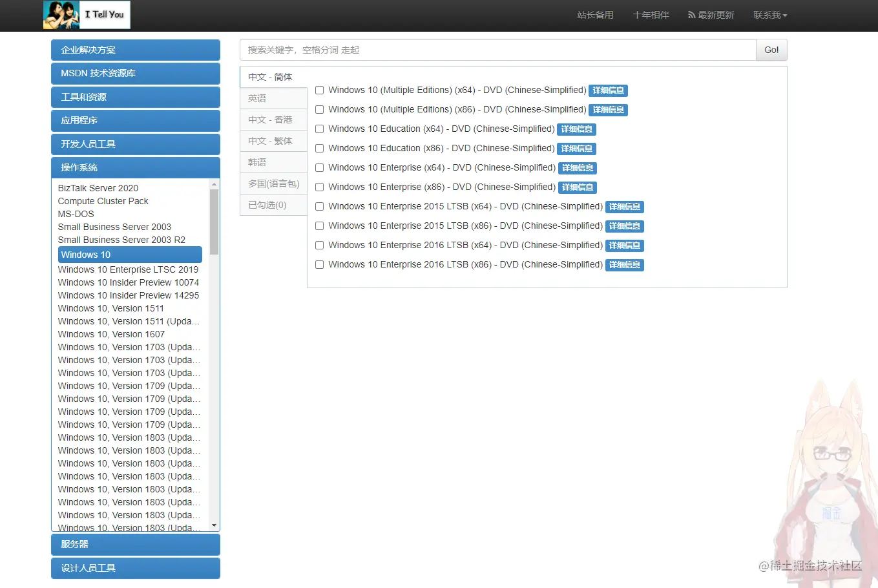The width and height of the screenshot is (878, 588).
Task: Show 详细信息 for Enterprise 2015 LTSB x64
Action: click(625, 207)
